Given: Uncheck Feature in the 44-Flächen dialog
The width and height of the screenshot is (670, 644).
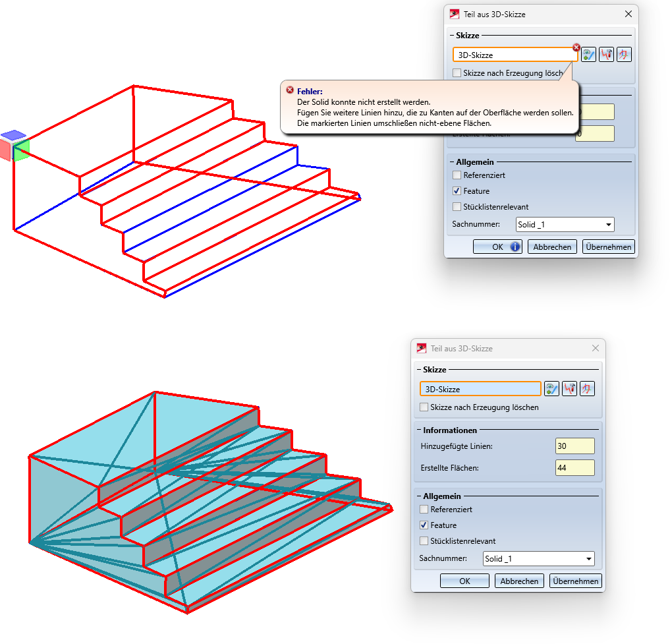Looking at the screenshot, I should point(424,525).
